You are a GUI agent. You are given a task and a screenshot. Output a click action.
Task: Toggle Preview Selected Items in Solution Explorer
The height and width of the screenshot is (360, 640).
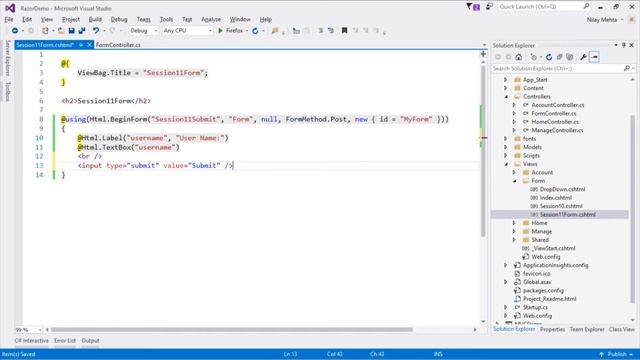click(594, 57)
